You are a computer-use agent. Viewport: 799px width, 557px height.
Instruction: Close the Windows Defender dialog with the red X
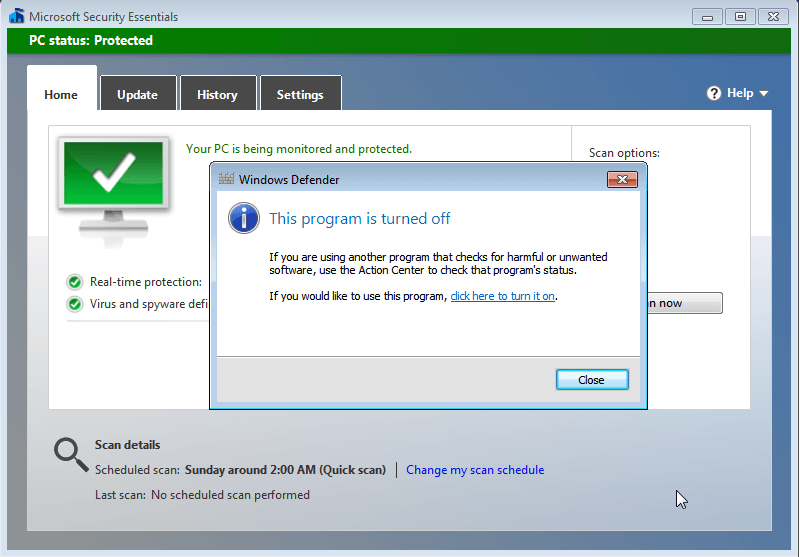(x=622, y=179)
